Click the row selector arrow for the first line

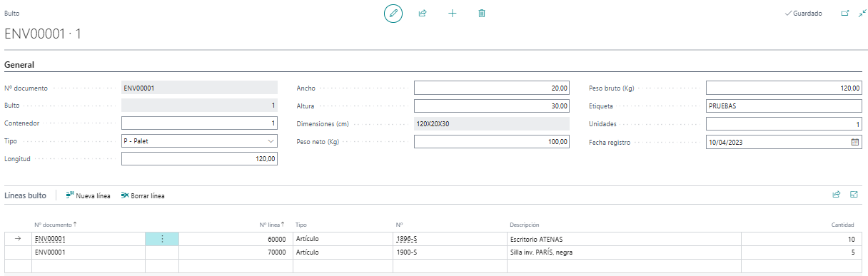[x=18, y=239]
